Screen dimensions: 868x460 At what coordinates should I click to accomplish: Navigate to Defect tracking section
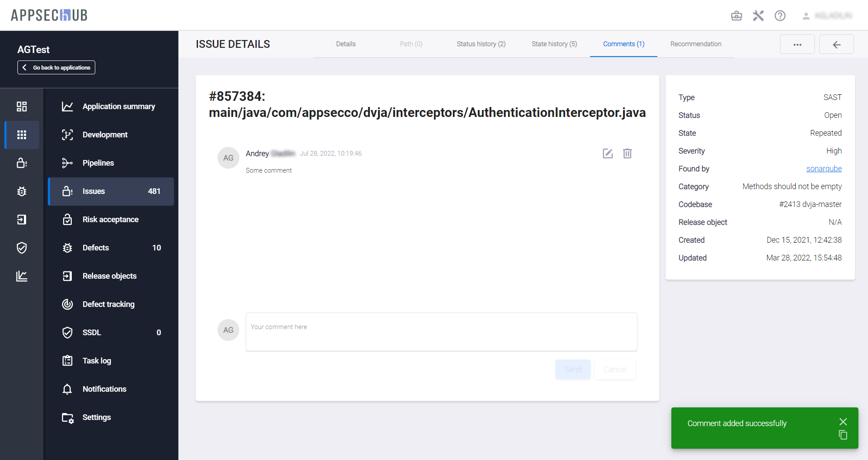coord(108,304)
